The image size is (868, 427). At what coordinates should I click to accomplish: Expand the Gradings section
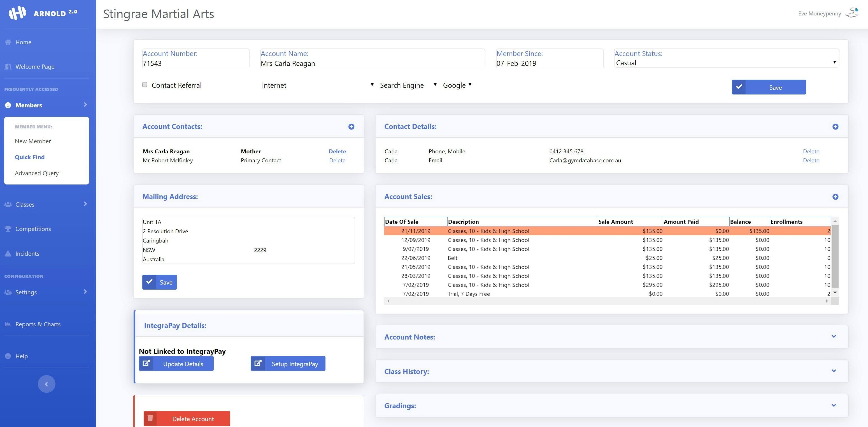834,405
